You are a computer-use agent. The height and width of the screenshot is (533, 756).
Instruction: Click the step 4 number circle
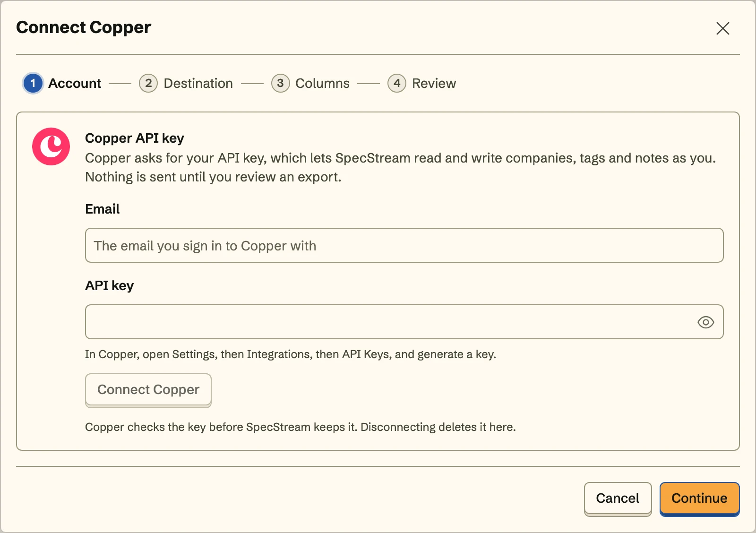click(x=397, y=83)
